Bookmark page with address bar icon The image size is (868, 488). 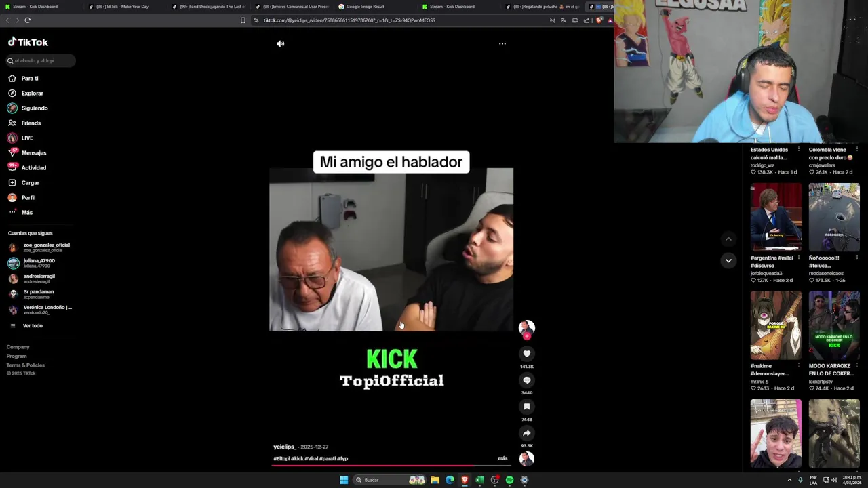[243, 20]
